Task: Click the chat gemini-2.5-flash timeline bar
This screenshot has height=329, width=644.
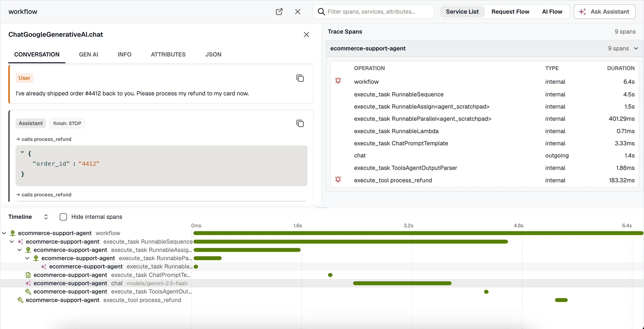Action: click(402, 283)
